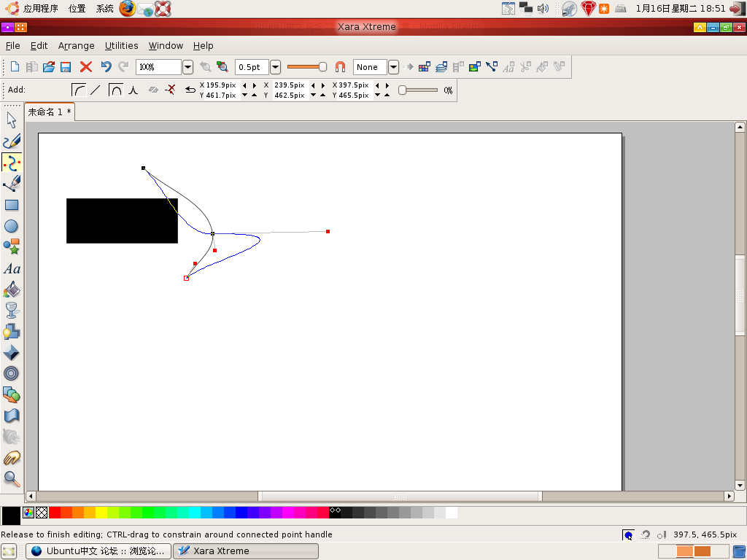
Task: Open the line gallery icon
Action: pyautogui.click(x=492, y=66)
